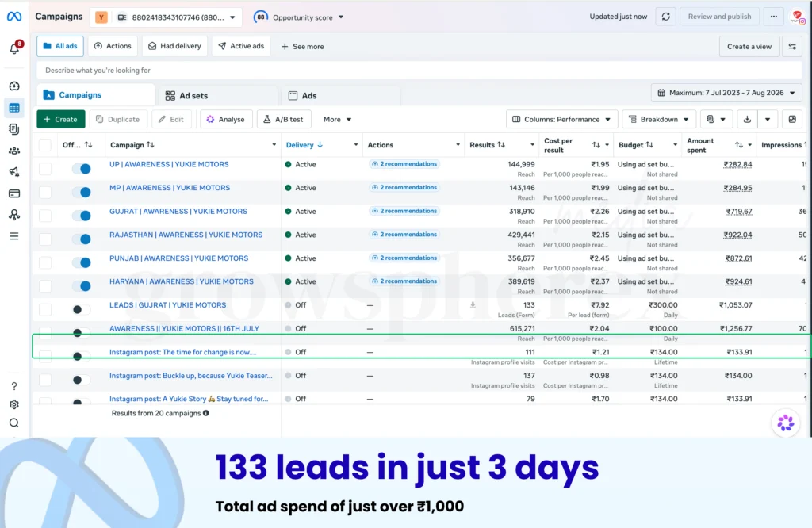This screenshot has width=812, height=528.
Task: Expand the More actions dropdown
Action: (x=338, y=119)
